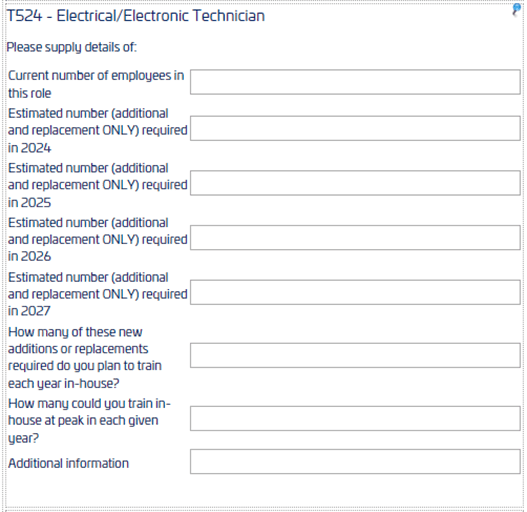Focus the current number of employees field

tap(355, 82)
